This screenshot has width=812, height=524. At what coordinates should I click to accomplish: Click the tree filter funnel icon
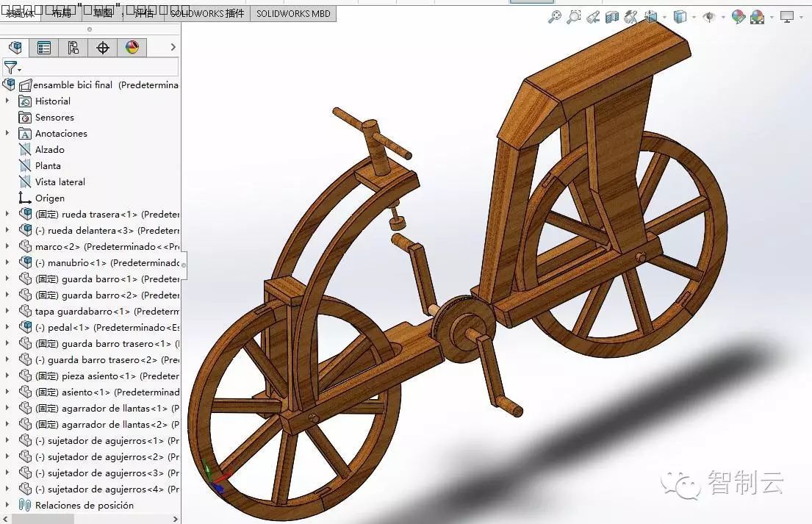pos(10,68)
